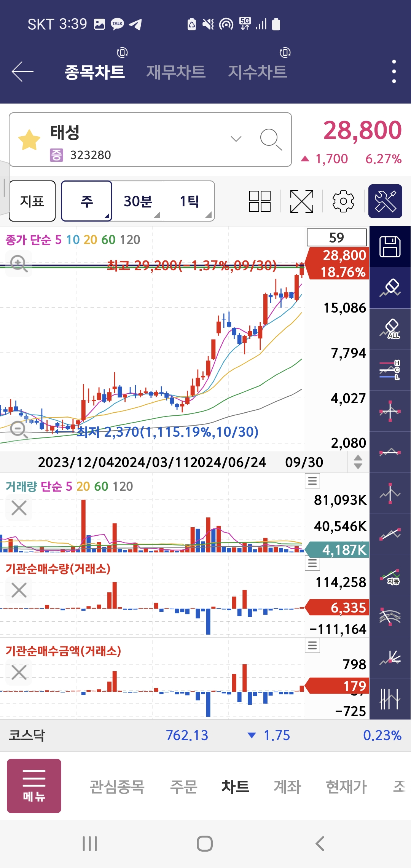The width and height of the screenshot is (411, 868).
Task: Select the horizontal line tool
Action: tap(390, 452)
